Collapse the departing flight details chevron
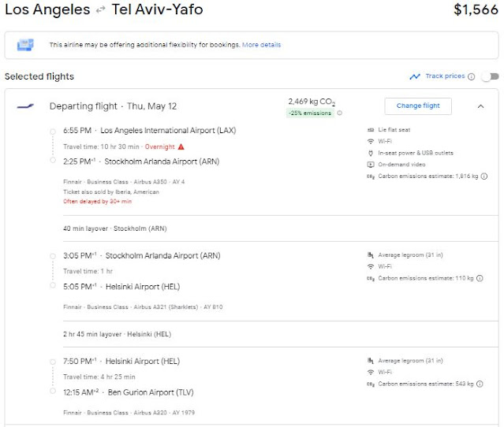This screenshot has width=504, height=427. point(480,106)
